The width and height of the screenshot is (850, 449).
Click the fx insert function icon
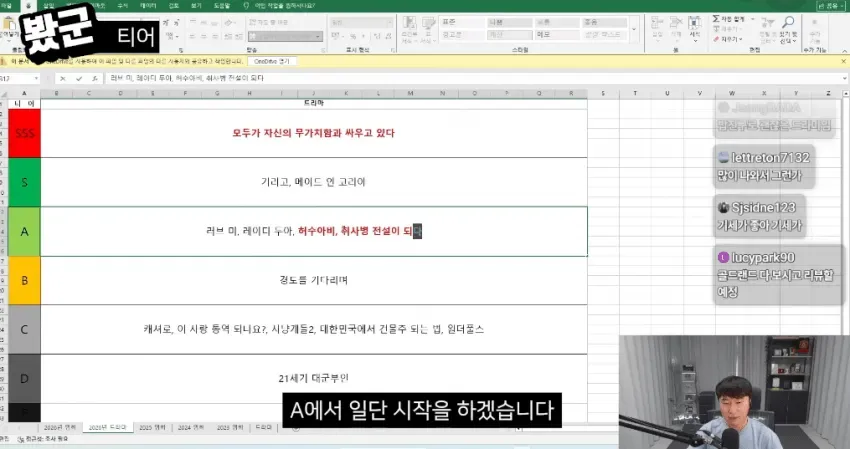[x=95, y=79]
